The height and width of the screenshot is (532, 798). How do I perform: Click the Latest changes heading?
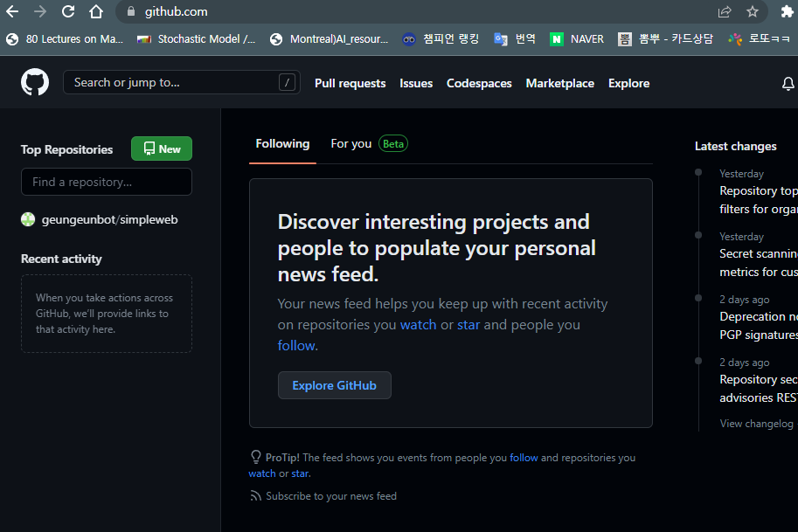pos(735,147)
